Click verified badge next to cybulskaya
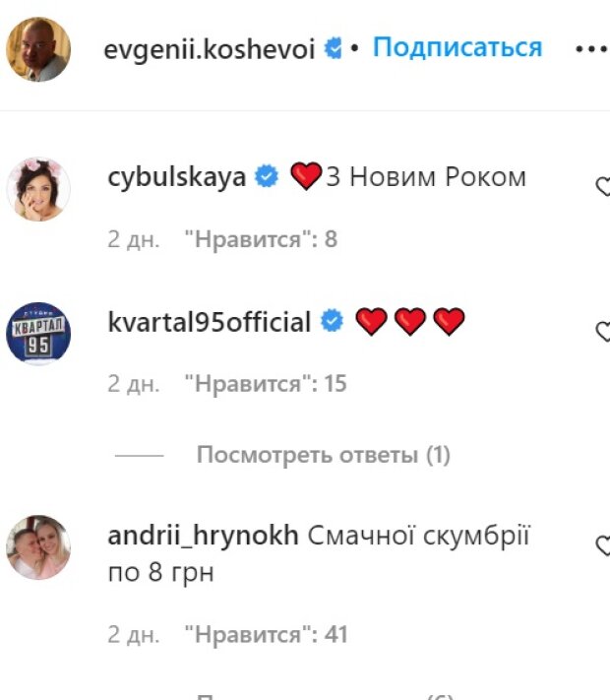Image resolution: width=610 pixels, height=700 pixels. click(267, 176)
